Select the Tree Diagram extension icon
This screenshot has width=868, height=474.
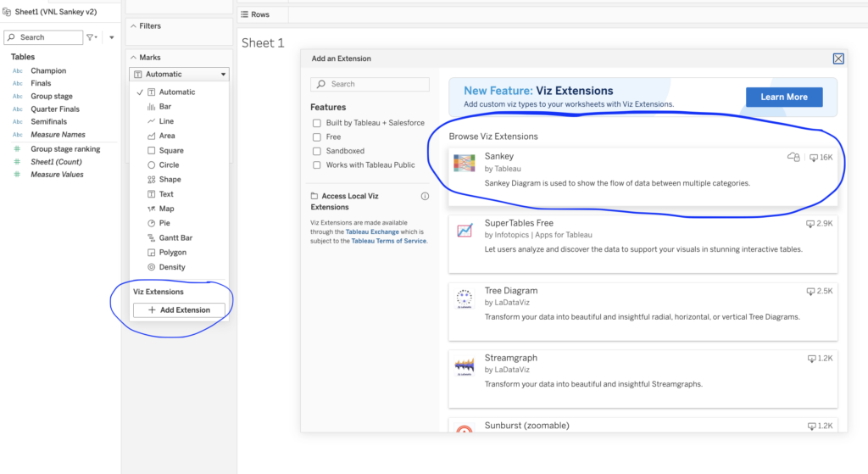[464, 298]
